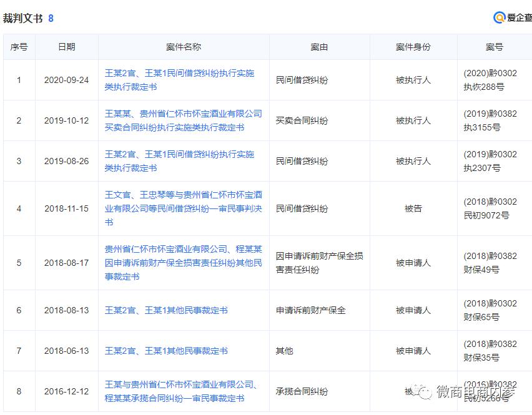Click the 日期 column header
532x415 pixels.
pyautogui.click(x=66, y=47)
